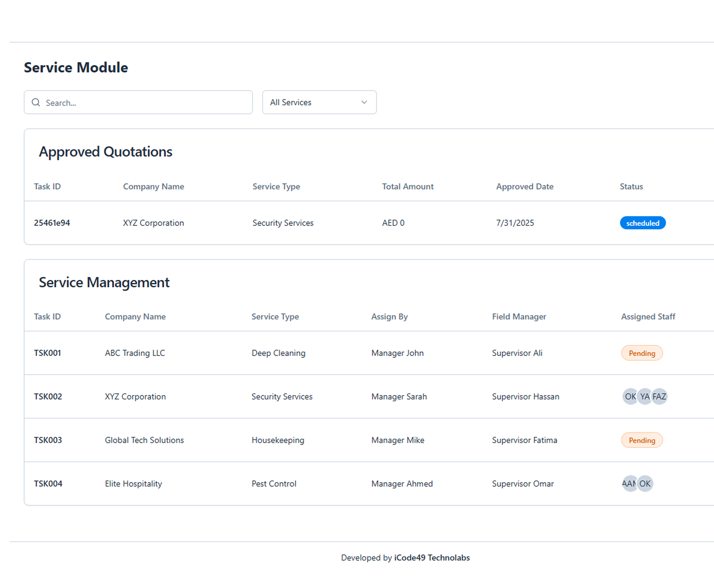Select the TSK001 task ID
714x588 pixels.
click(48, 353)
